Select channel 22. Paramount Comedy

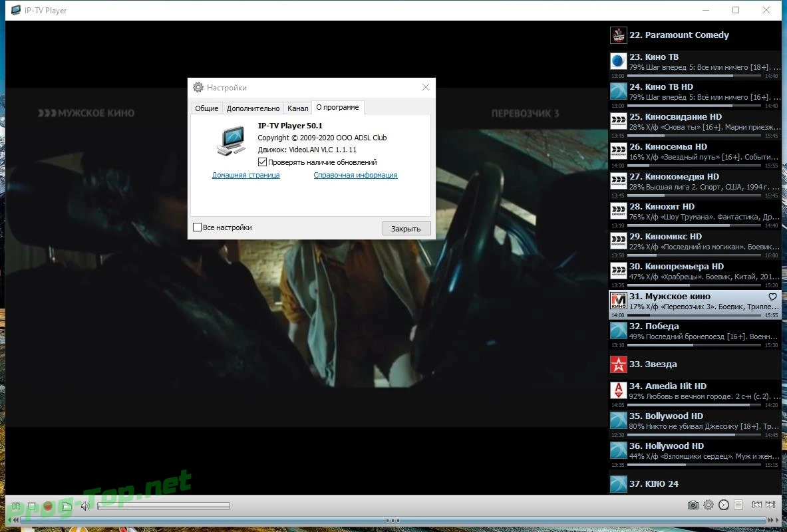pyautogui.click(x=695, y=35)
